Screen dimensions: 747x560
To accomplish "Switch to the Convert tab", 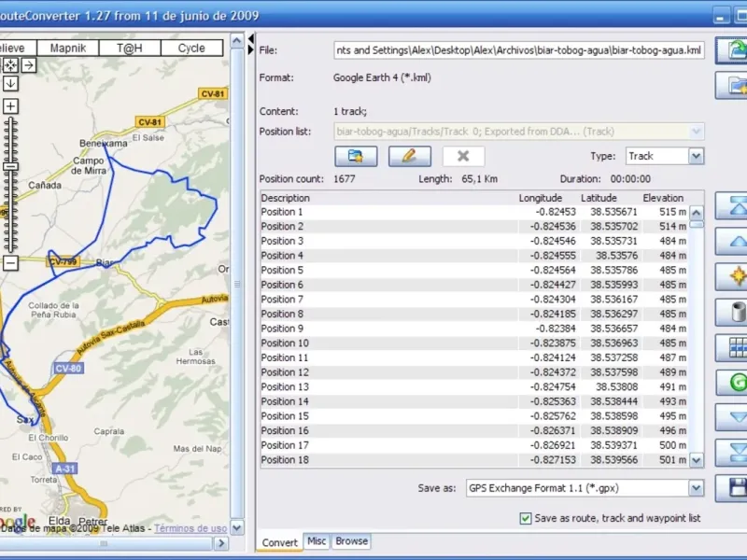I will [x=279, y=542].
